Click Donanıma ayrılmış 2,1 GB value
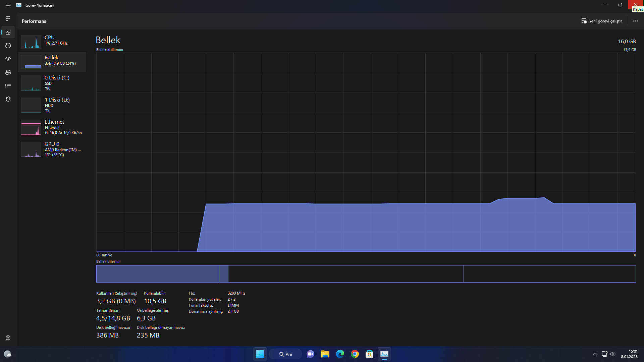 tap(233, 311)
